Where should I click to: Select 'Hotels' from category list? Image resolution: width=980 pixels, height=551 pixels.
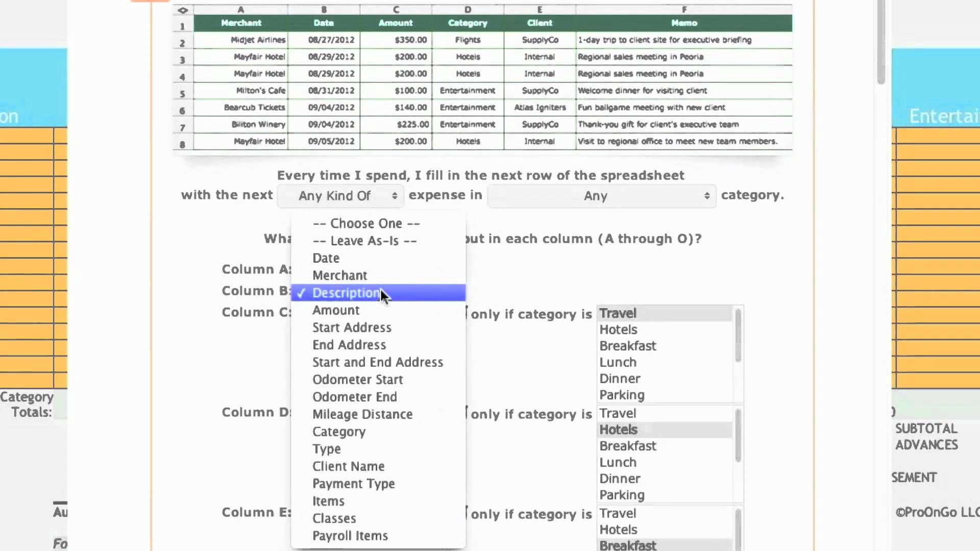[x=617, y=330]
